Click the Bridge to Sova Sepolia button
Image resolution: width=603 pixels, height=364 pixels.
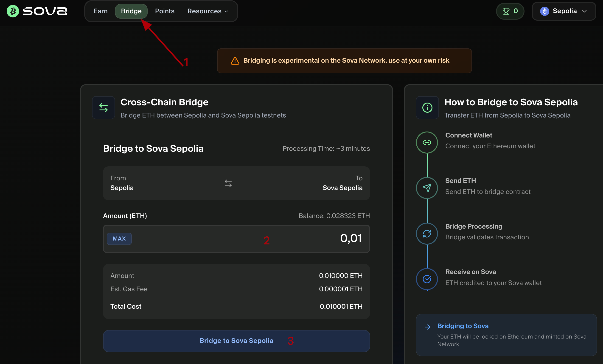pos(236,341)
